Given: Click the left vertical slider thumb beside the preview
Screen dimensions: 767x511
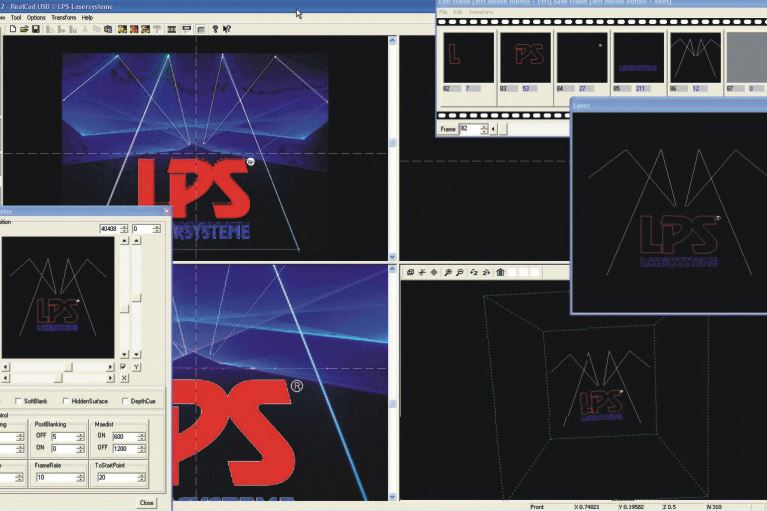Looking at the screenshot, I should tap(124, 309).
